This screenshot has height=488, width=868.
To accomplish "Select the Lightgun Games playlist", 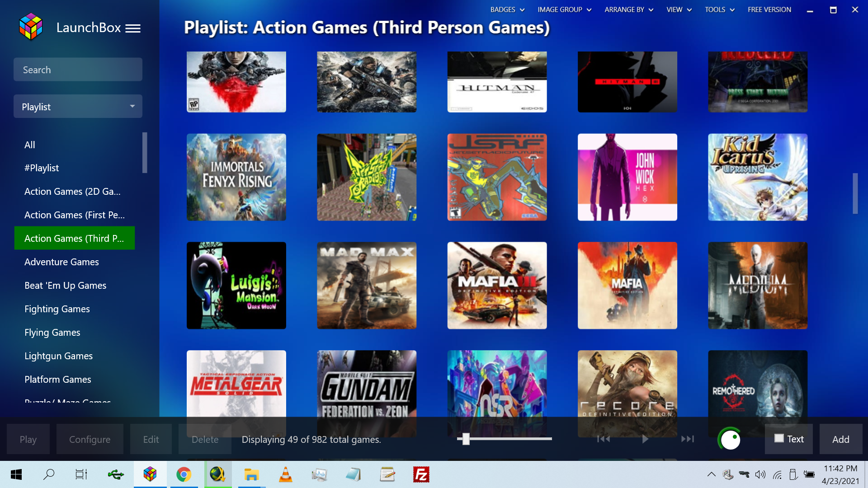I will pos(75,356).
